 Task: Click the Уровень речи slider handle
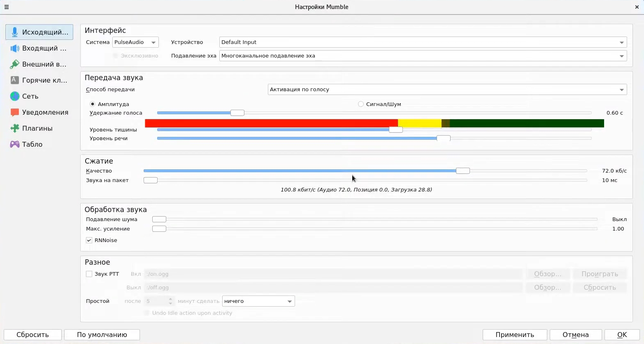444,139
